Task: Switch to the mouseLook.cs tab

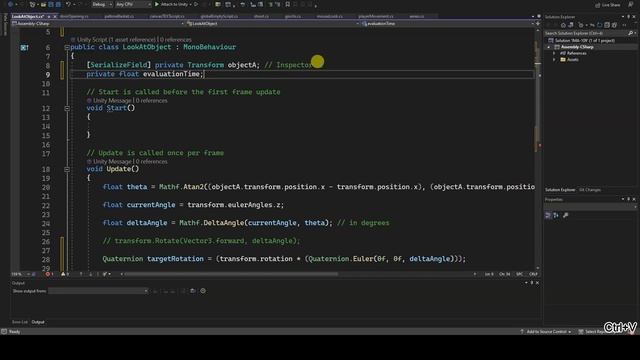Action: 330,16
